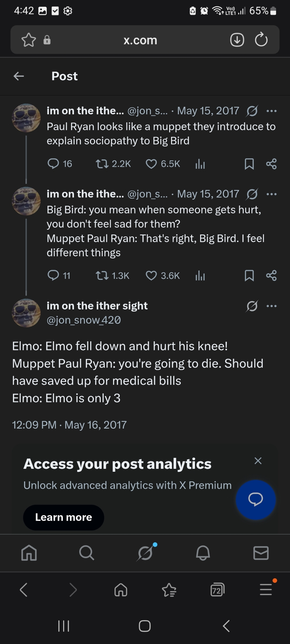Bookmark the first Paul Ryan post
Image resolution: width=290 pixels, height=644 pixels.
click(249, 164)
